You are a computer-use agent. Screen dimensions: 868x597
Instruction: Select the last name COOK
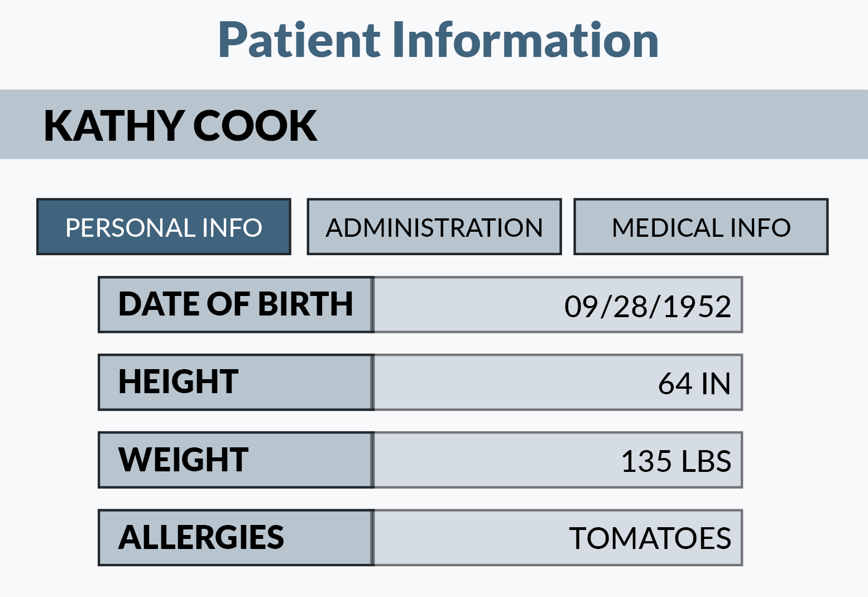(255, 126)
